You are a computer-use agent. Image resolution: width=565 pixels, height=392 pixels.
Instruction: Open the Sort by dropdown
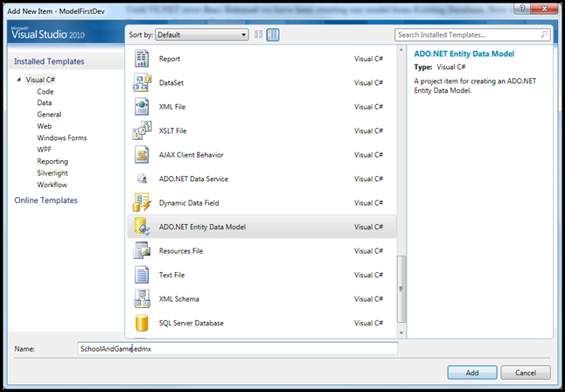202,35
